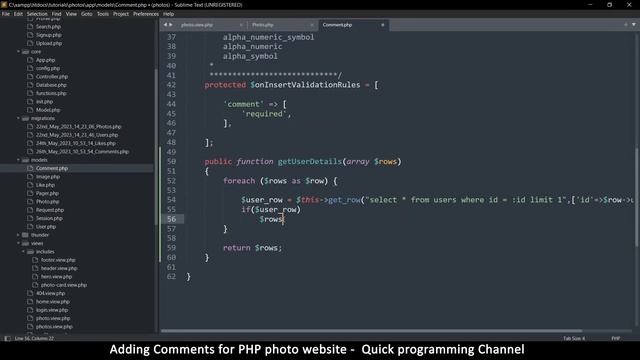
Task: Open the Edit menu
Action: coord(18,14)
